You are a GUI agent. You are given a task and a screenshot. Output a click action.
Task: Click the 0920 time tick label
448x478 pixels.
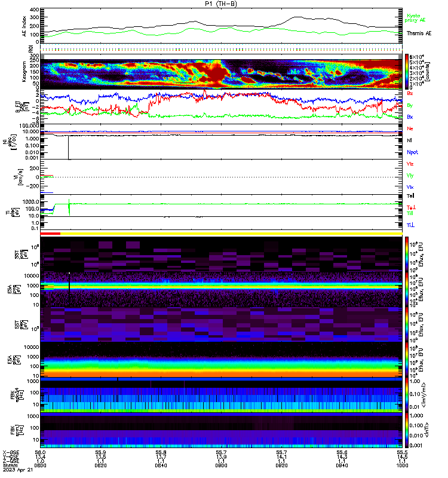click(x=281, y=465)
